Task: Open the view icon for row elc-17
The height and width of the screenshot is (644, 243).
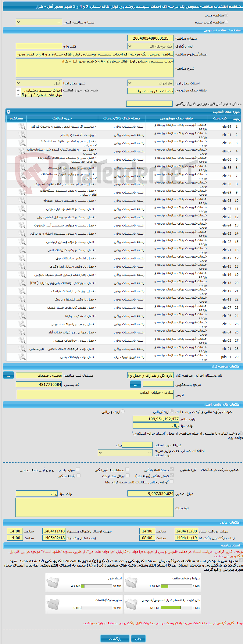Action: point(22,258)
